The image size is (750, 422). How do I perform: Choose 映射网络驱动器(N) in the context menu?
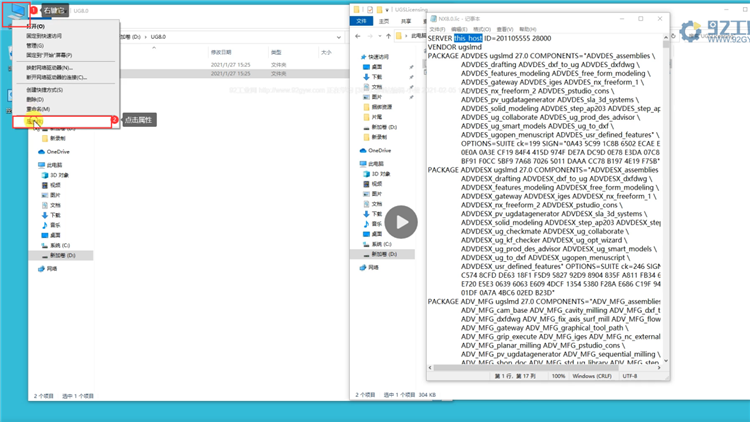tap(49, 67)
